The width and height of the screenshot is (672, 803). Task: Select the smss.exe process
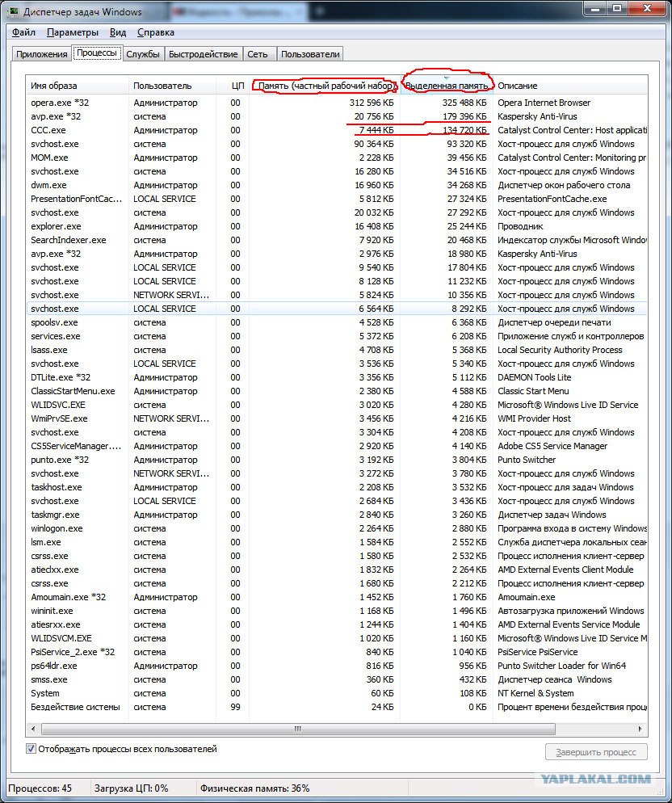pyautogui.click(x=337, y=679)
